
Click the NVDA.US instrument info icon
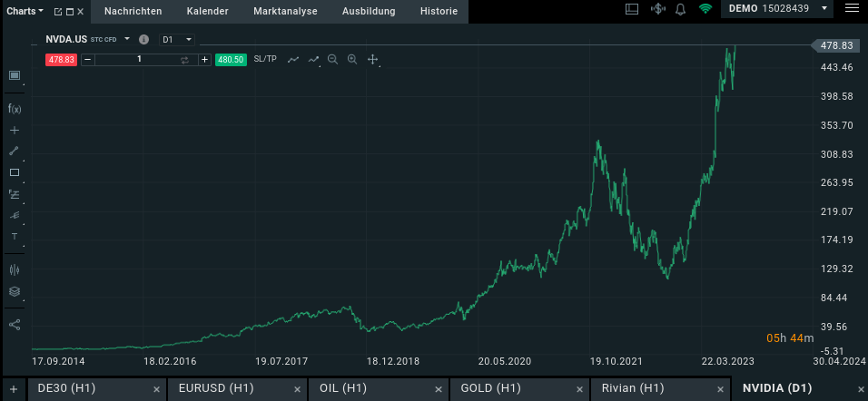click(x=144, y=39)
